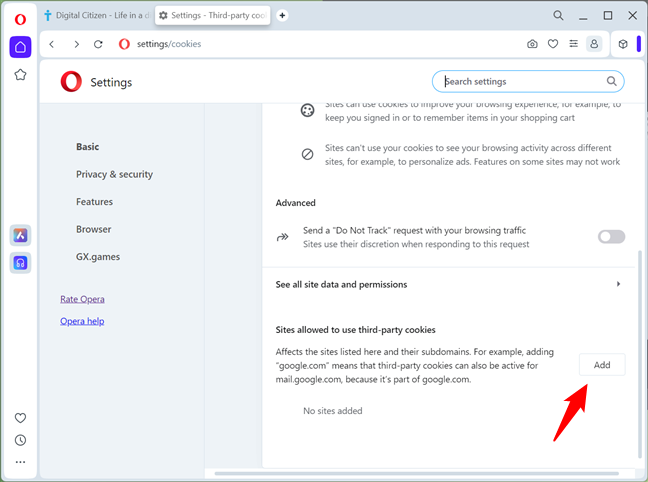Open GX.games settings section
Screen dimensions: 648x482
pyautogui.click(x=98, y=257)
